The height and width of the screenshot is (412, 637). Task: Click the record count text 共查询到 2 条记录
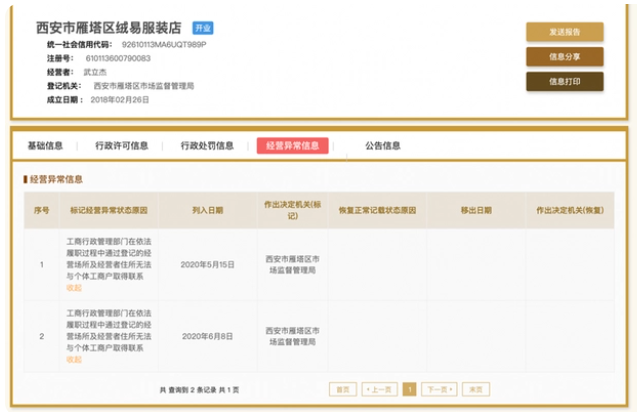click(188, 390)
